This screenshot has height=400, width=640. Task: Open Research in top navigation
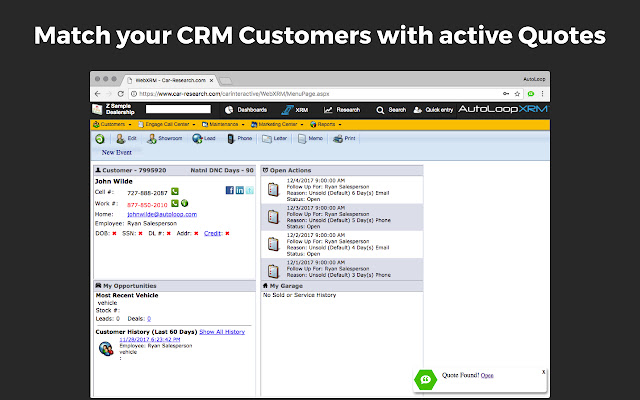[x=342, y=110]
